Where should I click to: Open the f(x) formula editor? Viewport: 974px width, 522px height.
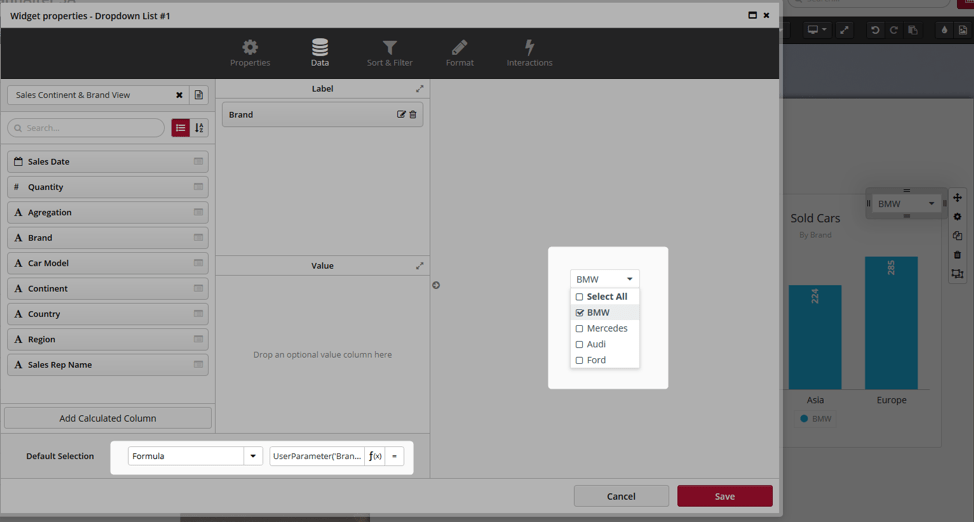point(375,456)
